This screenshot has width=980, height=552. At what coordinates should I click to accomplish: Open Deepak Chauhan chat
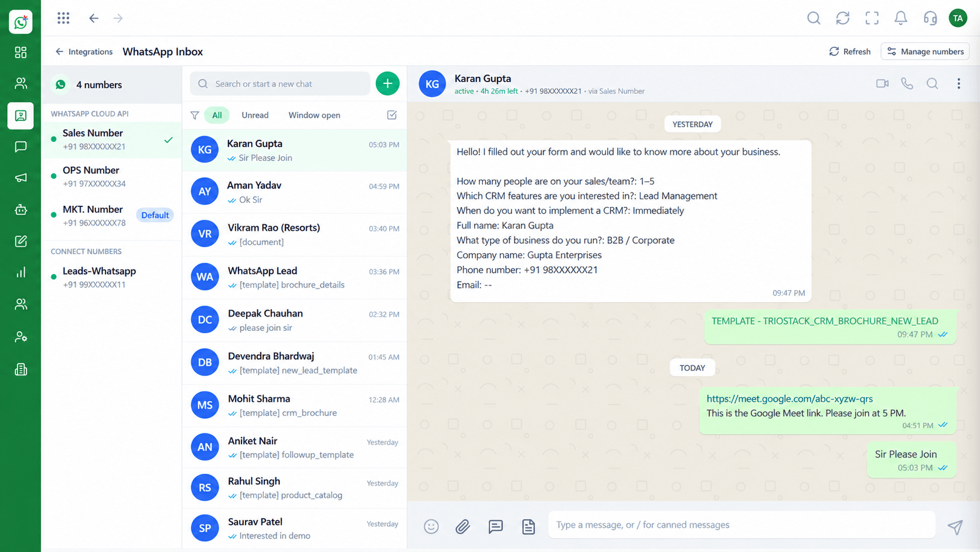pyautogui.click(x=295, y=320)
